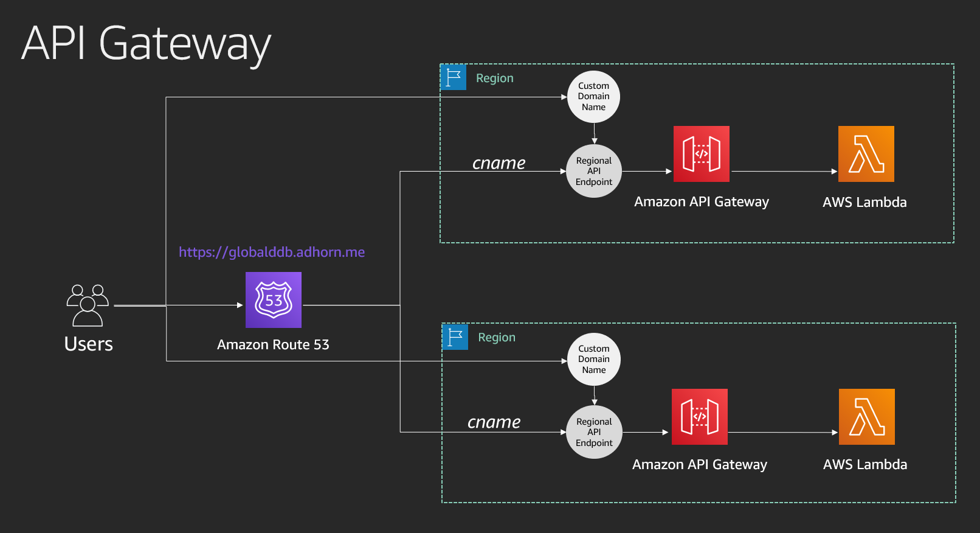Screen dimensions: 980x533
Task: Click the Amazon Route 53 label
Action: [273, 344]
